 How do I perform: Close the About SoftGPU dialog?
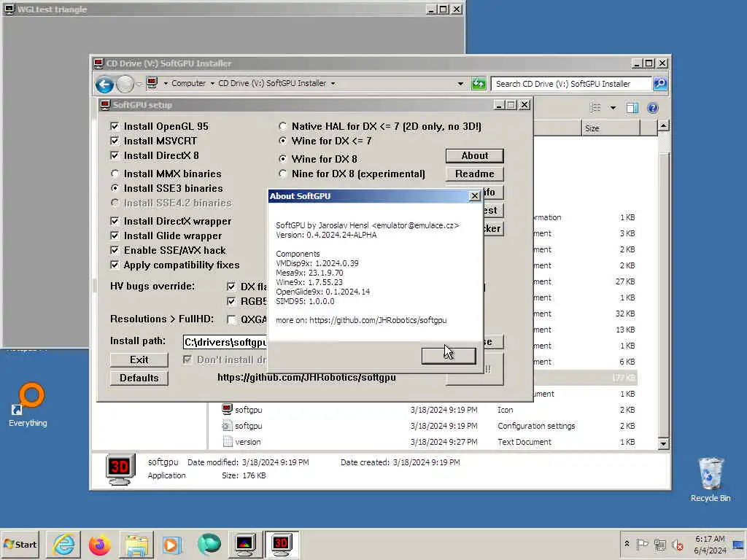pos(474,195)
